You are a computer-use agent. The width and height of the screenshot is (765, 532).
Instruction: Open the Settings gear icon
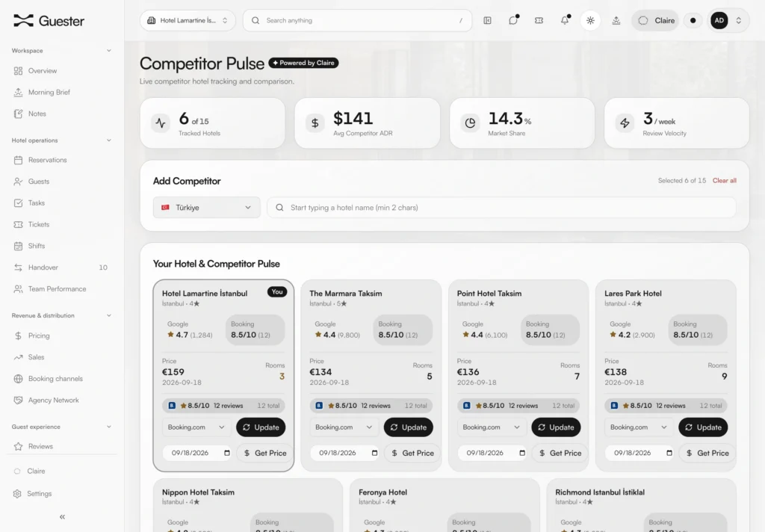pos(18,494)
